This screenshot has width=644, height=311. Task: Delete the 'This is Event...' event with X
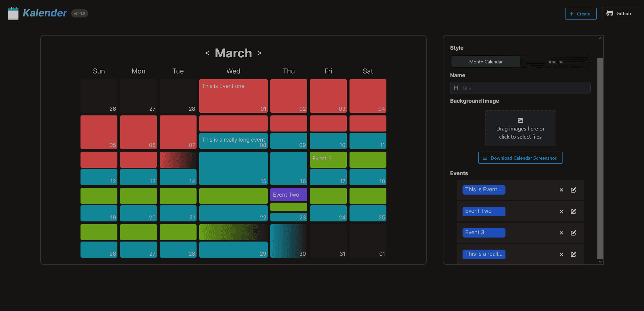561,190
